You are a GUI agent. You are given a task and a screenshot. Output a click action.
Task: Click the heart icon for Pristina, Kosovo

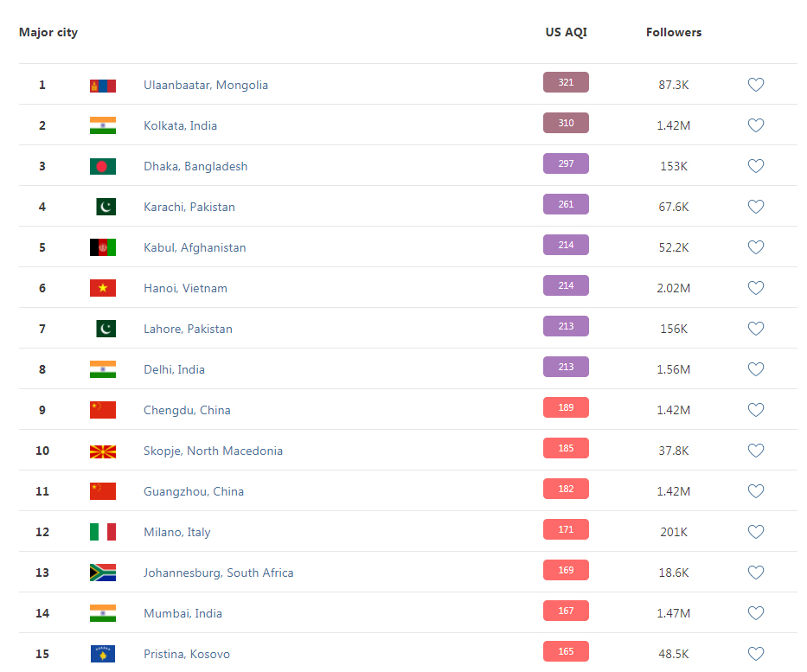(x=755, y=654)
